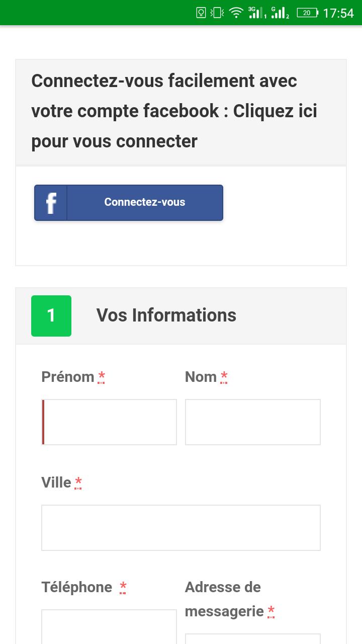Focus the Prénom text field
Viewport: 362px width, 644px height.
[x=109, y=422]
